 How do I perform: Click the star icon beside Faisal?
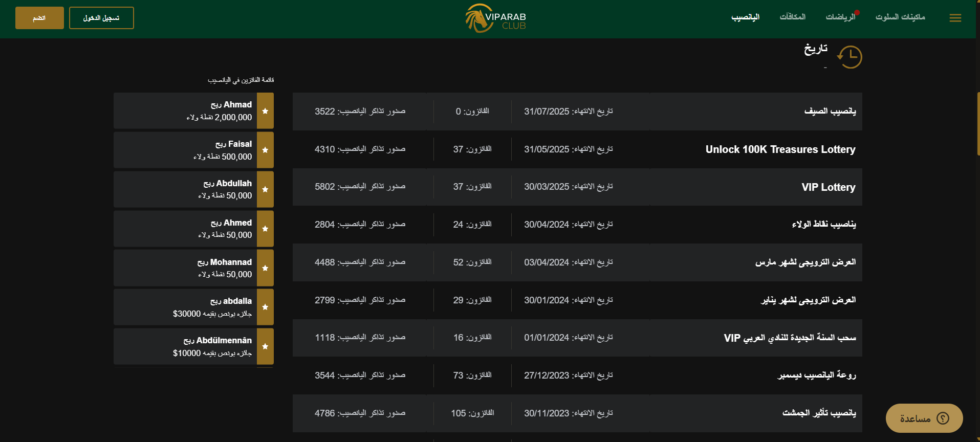(x=265, y=150)
